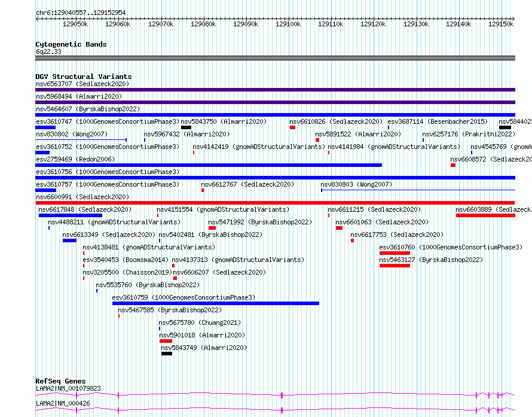Image resolution: width=532 pixels, height=417 pixels.
Task: Open esv3540453 (Boomsma2014) label
Action: 126,260
